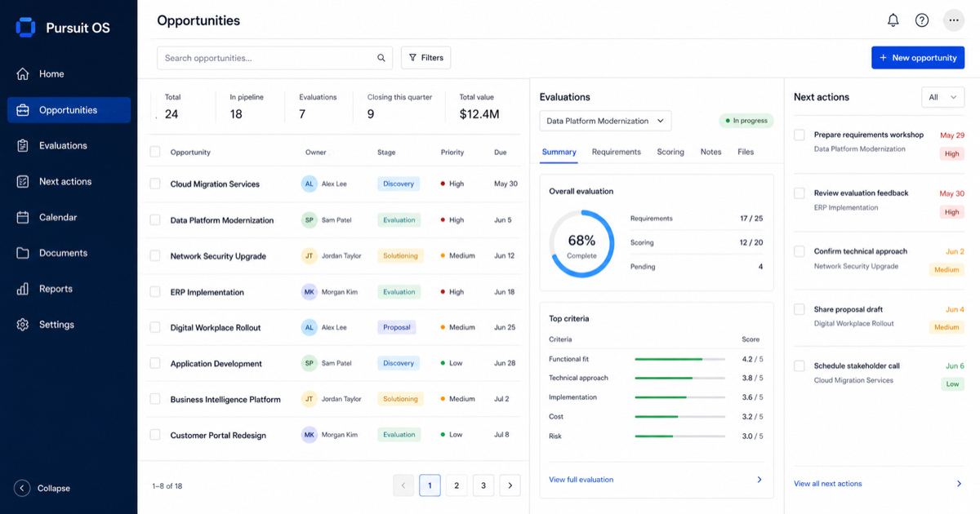Image resolution: width=980 pixels, height=514 pixels.
Task: Open Reports via bar chart icon
Action: [23, 289]
